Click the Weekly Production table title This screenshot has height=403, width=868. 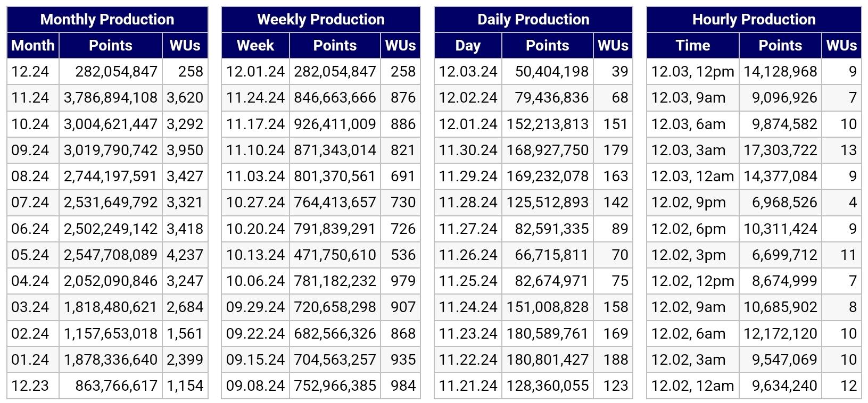pos(320,20)
